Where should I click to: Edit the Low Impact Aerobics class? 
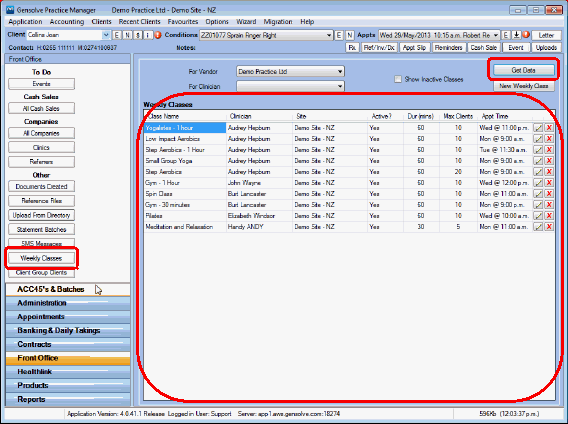pos(538,139)
